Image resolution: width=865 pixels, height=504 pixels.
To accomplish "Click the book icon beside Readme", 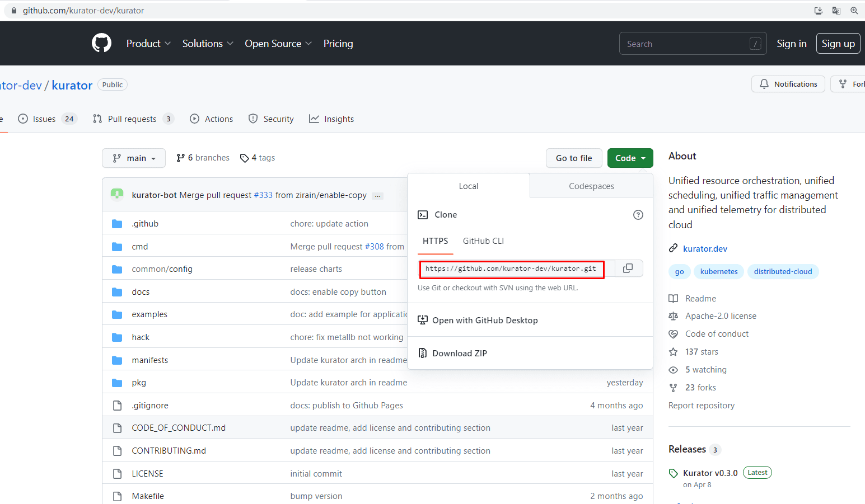I will [674, 299].
